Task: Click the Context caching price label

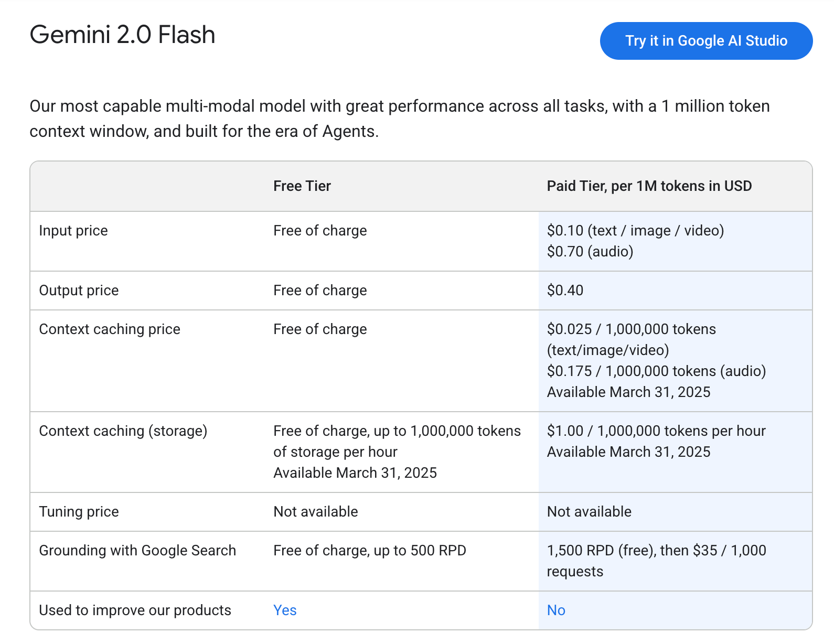Action: tap(110, 329)
